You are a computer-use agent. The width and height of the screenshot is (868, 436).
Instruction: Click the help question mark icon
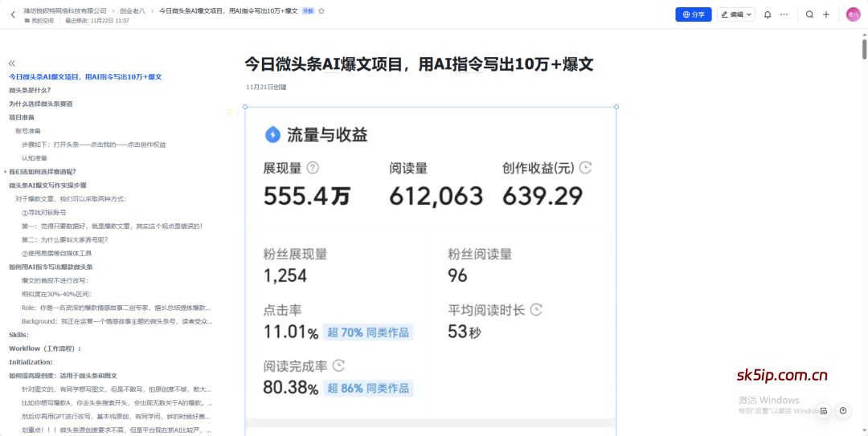(x=842, y=410)
